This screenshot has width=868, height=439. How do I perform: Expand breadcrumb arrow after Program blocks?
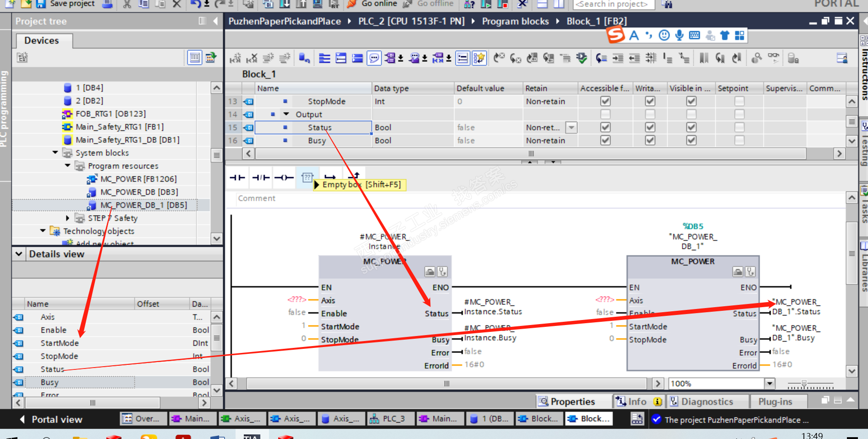pyautogui.click(x=558, y=21)
